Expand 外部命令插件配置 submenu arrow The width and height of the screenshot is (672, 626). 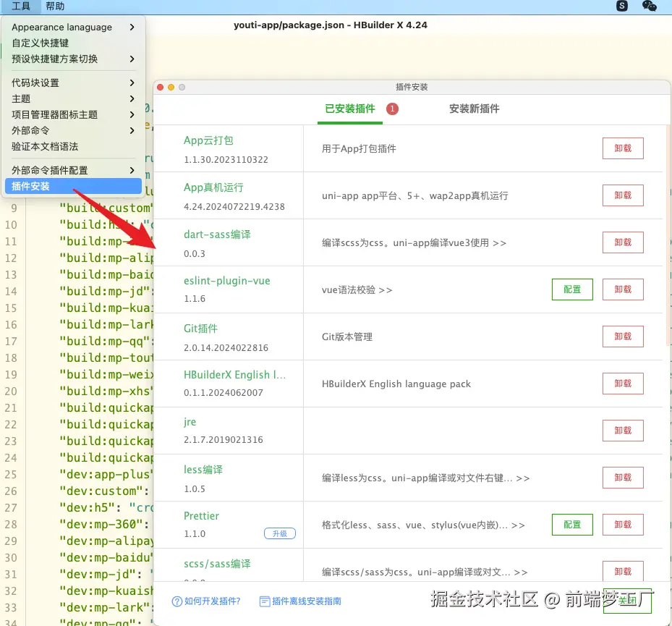132,170
